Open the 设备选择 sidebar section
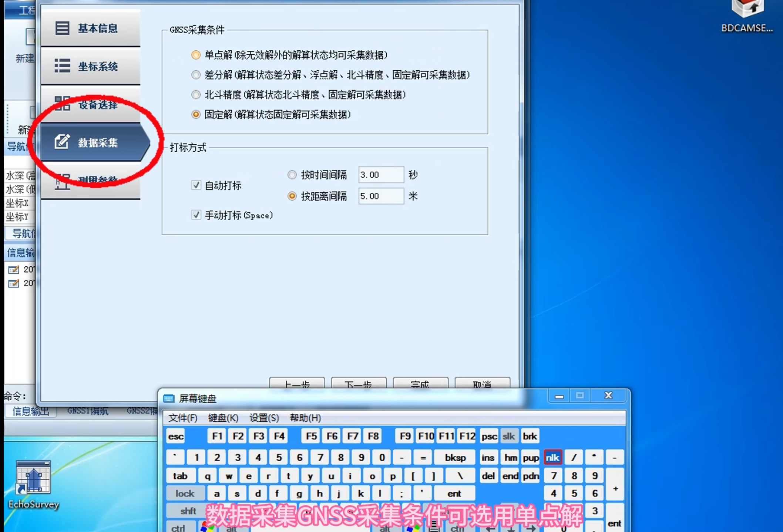This screenshot has height=532, width=783. coord(91,105)
